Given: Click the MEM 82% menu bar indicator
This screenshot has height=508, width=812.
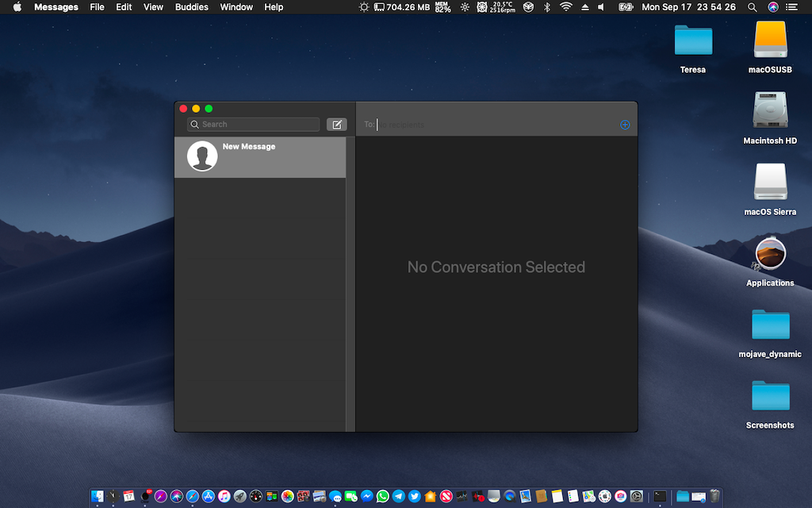Looking at the screenshot, I should point(442,6).
